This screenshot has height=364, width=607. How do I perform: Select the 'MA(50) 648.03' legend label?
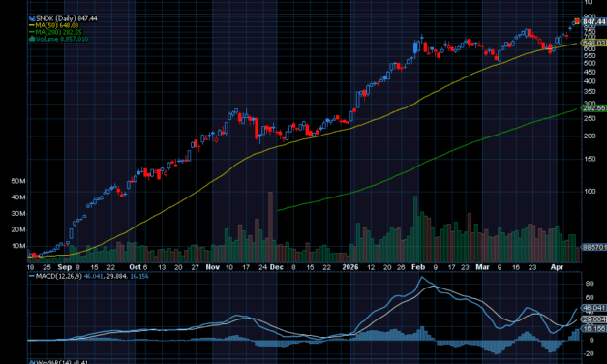click(x=57, y=25)
